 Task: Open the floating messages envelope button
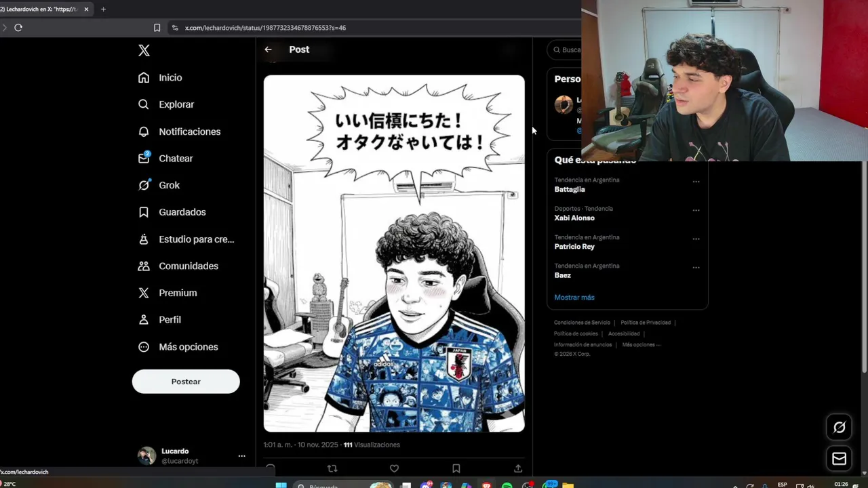coord(840,459)
